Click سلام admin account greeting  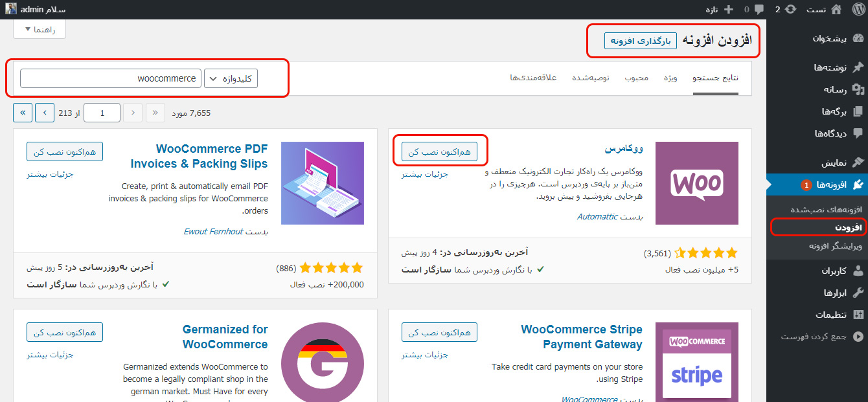pyautogui.click(x=43, y=10)
